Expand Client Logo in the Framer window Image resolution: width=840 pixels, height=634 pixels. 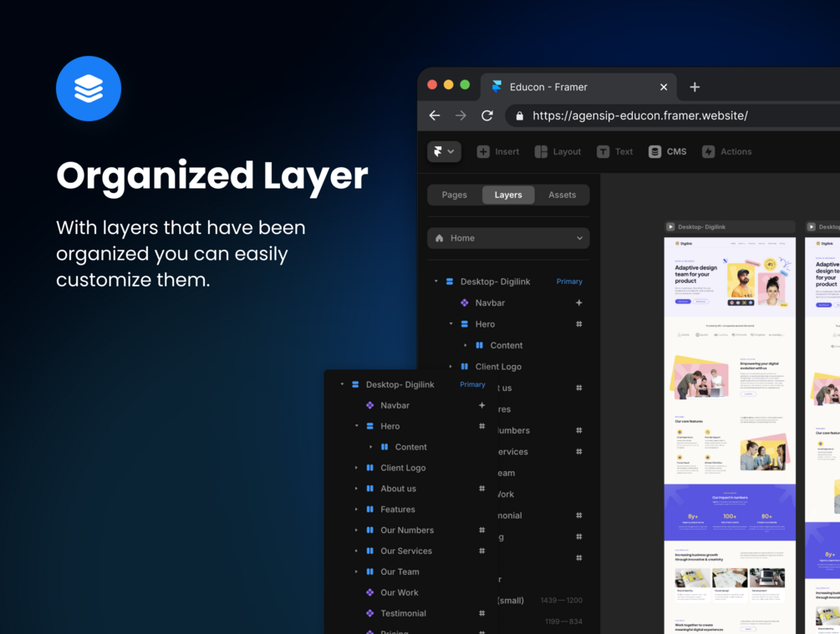click(x=451, y=366)
